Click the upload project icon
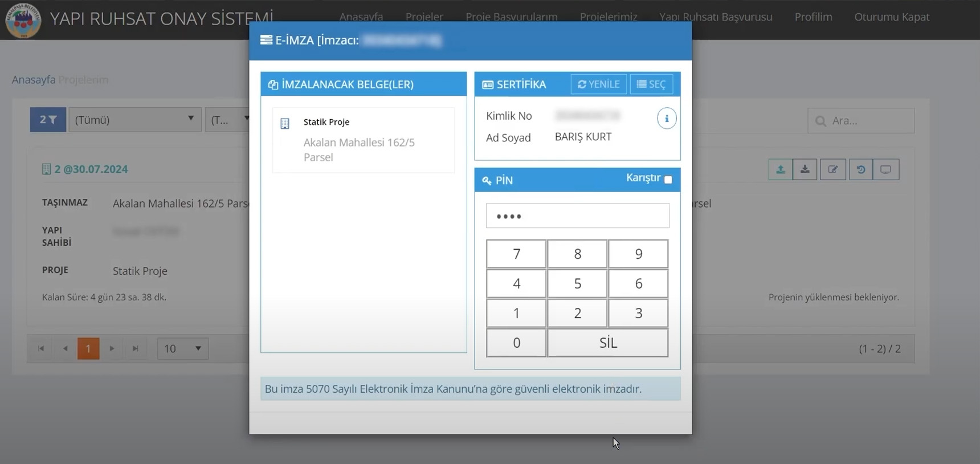 pos(780,169)
